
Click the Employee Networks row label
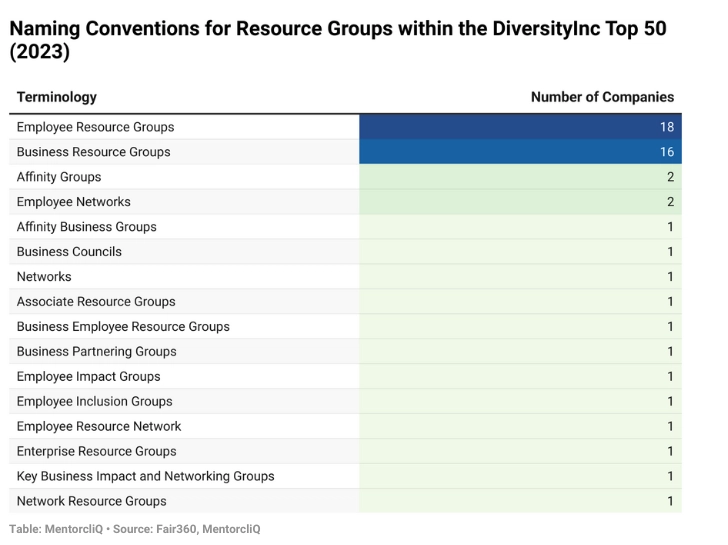point(73,202)
